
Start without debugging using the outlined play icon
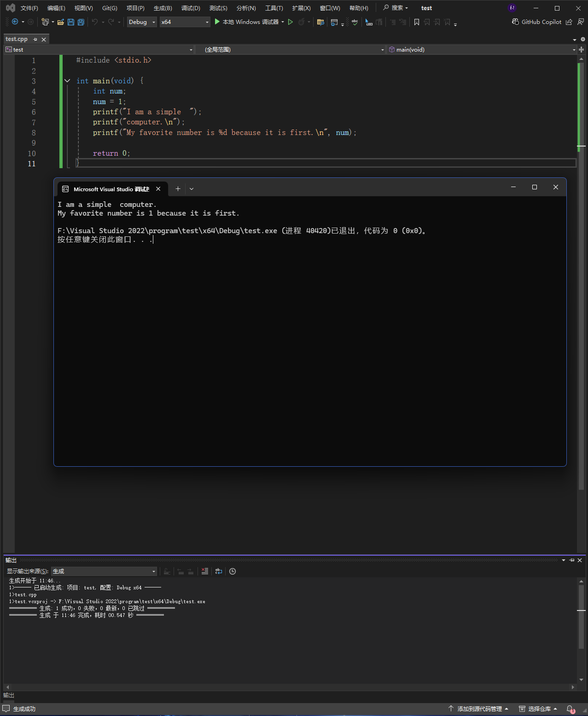(291, 22)
